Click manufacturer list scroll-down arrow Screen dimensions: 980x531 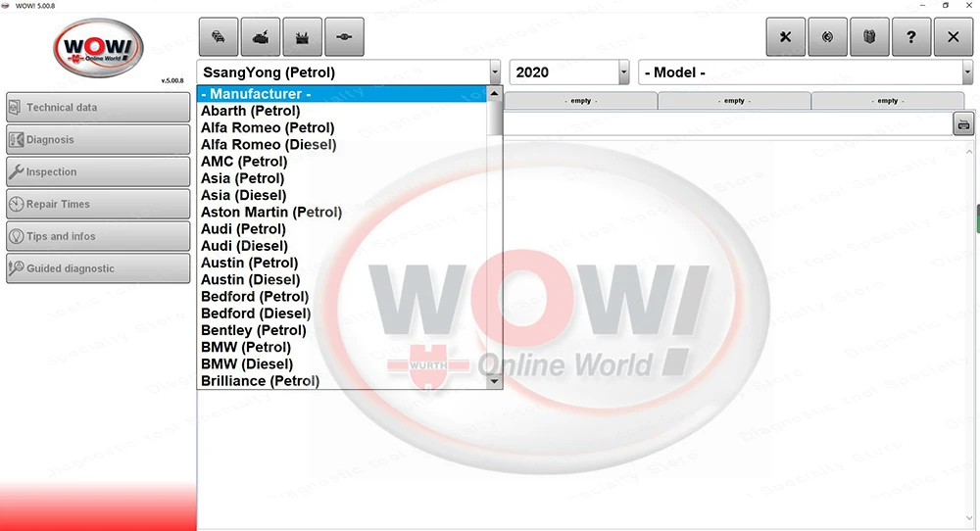point(494,381)
